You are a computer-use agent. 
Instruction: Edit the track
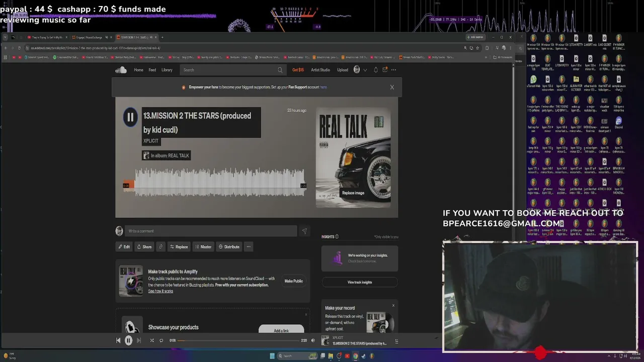124,247
